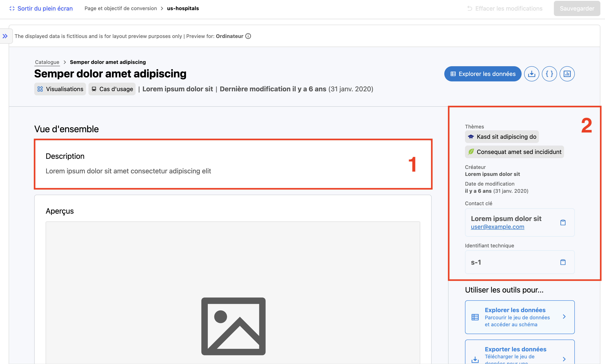The width and height of the screenshot is (605, 364).
Task: Click the placeholder image in Aperçus
Action: 233,326
